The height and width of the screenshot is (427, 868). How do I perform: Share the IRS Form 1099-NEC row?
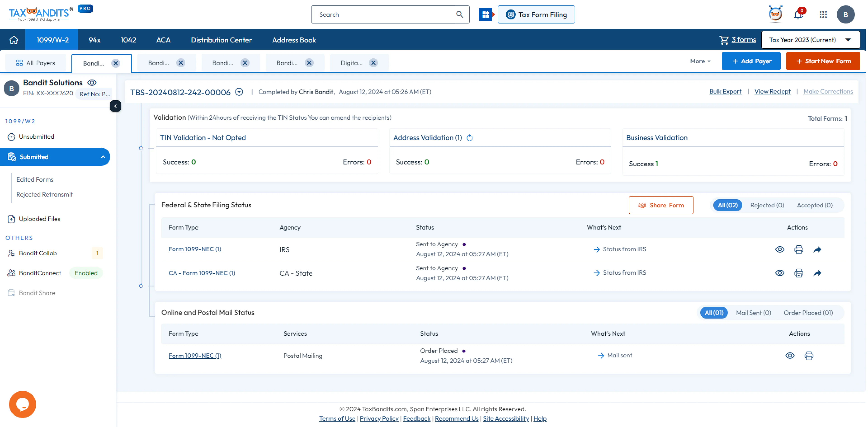pos(817,249)
